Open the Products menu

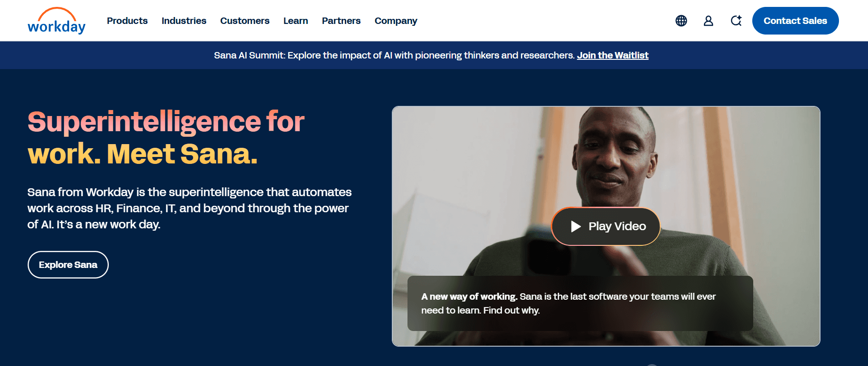[127, 21]
